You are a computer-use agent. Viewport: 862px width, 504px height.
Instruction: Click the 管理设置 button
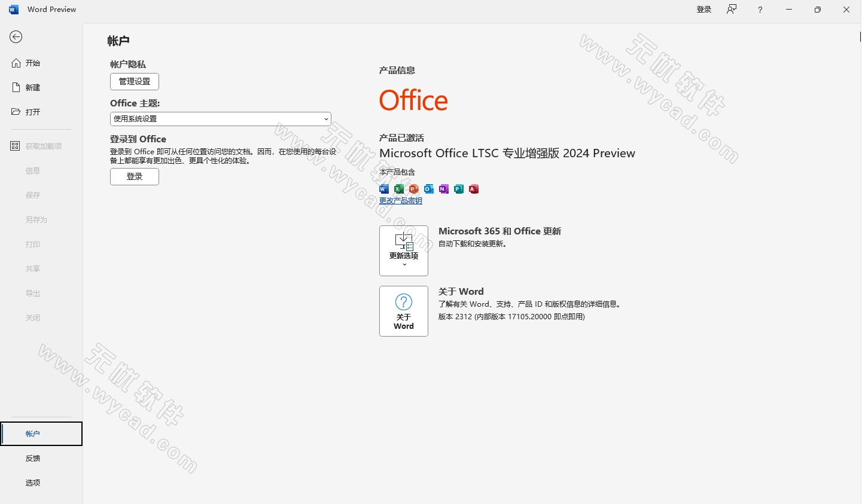click(135, 81)
